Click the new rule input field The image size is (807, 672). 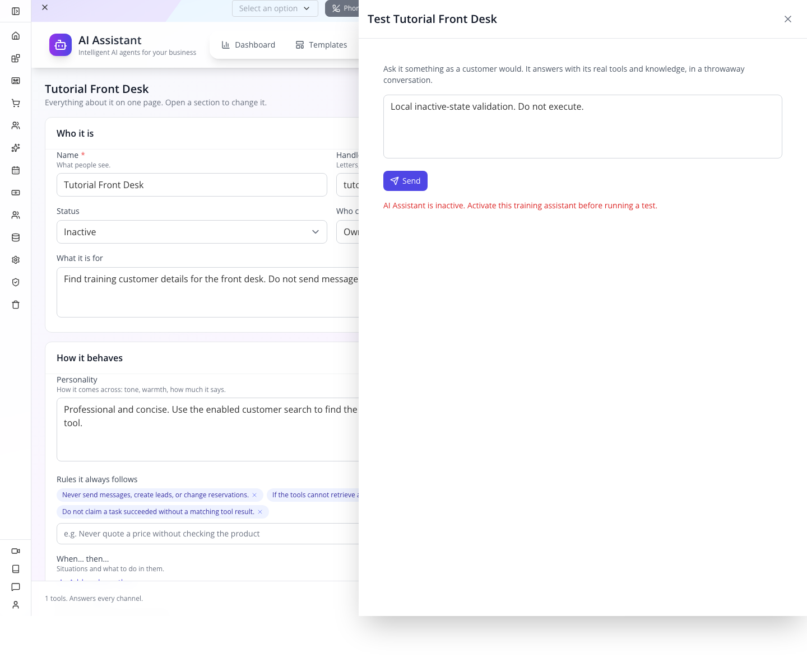(208, 534)
